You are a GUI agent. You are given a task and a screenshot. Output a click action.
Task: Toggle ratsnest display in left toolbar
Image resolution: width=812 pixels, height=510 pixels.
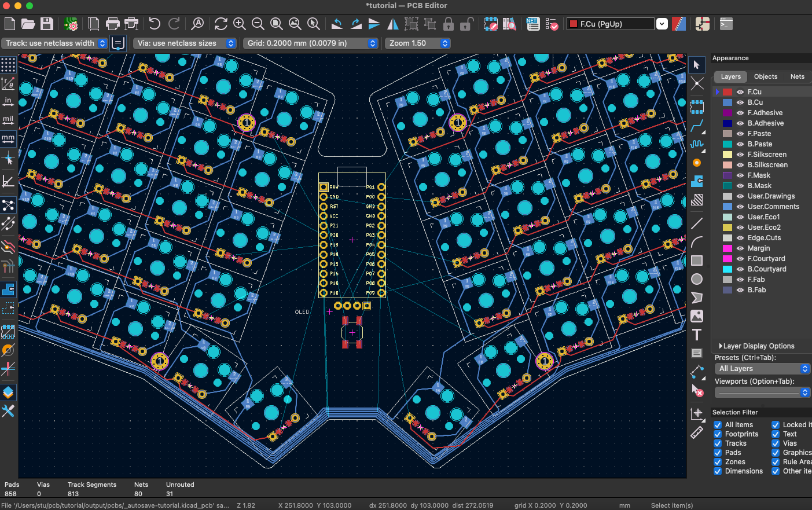click(x=8, y=205)
